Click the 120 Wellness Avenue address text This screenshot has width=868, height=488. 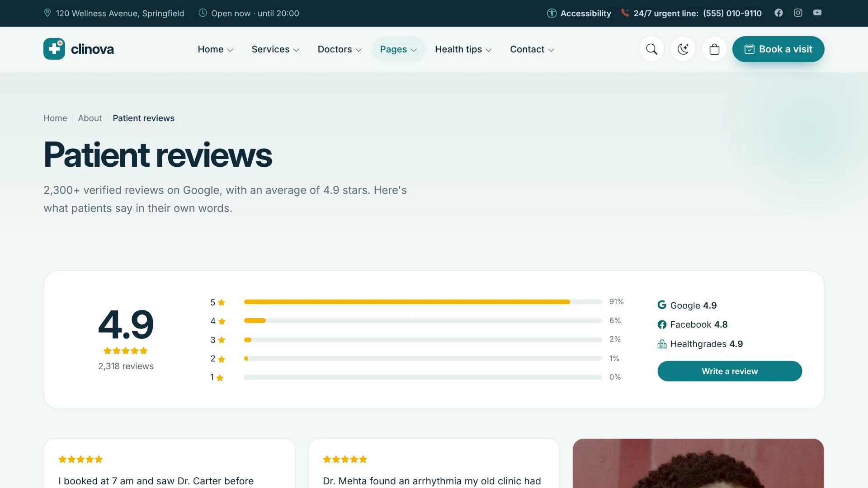[120, 13]
